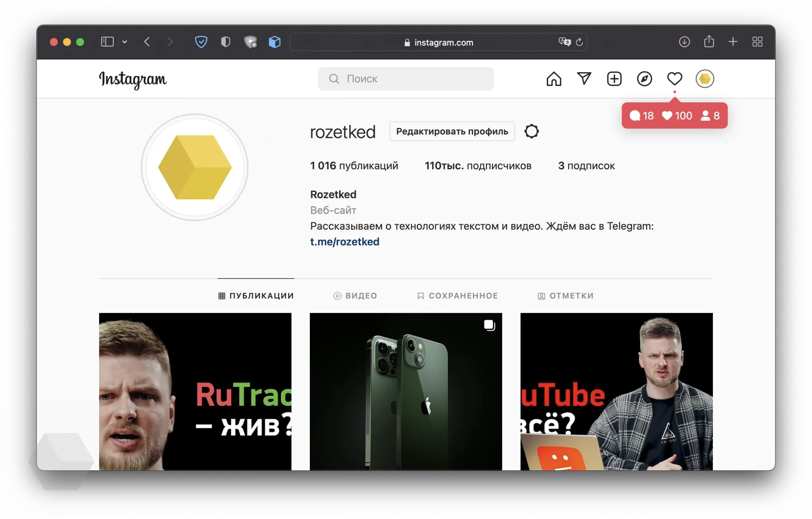This screenshot has height=519, width=812.
Task: Show Safari downloads
Action: [x=685, y=42]
